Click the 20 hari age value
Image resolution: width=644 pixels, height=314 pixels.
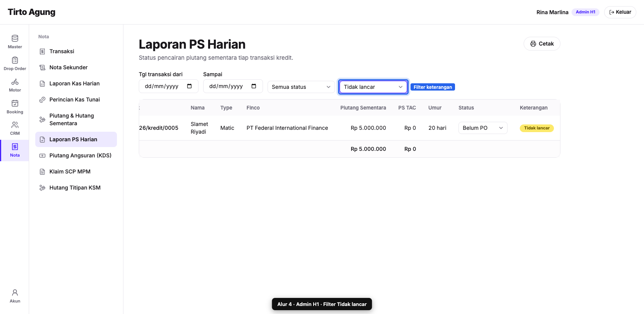pos(437,128)
